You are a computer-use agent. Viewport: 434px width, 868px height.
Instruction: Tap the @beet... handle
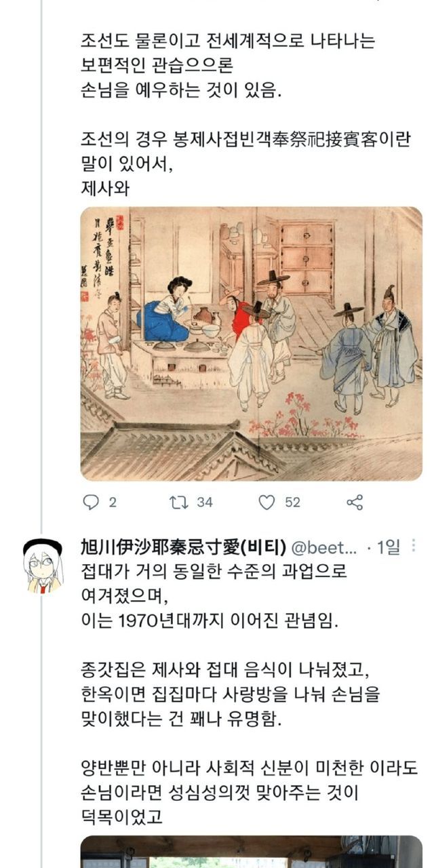point(325,548)
